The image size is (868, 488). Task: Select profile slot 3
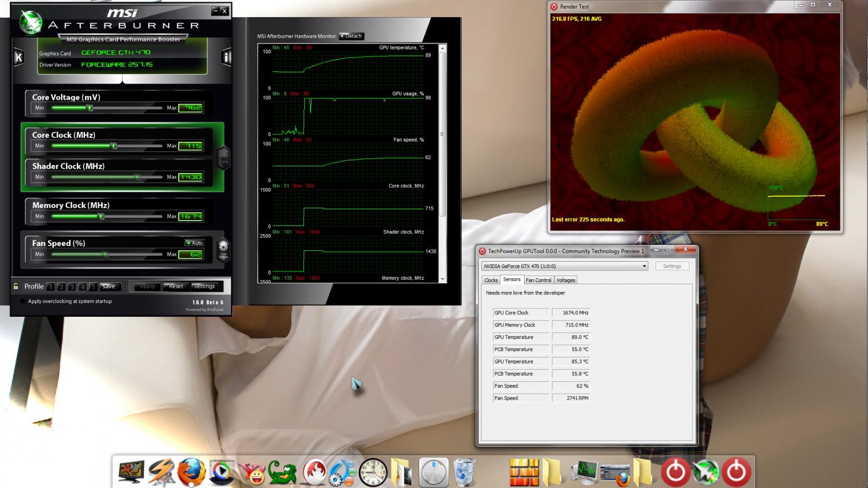(72, 287)
